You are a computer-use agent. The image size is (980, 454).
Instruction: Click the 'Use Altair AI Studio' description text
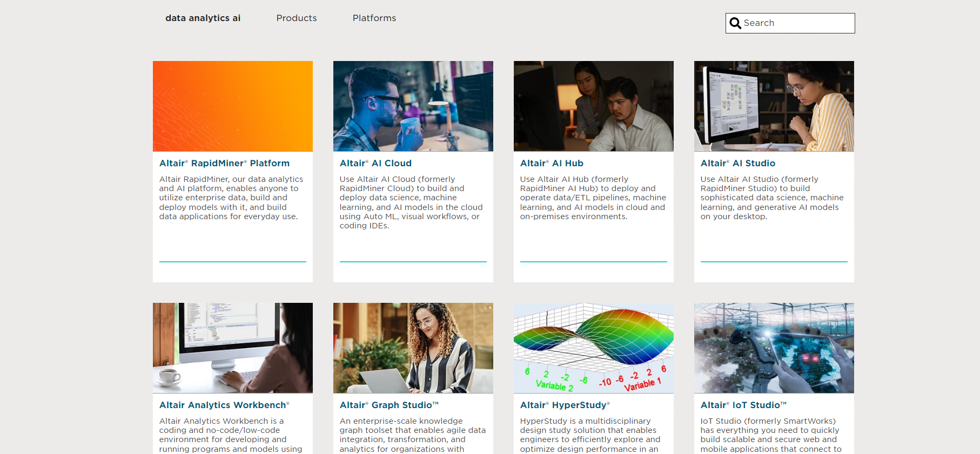click(772, 198)
